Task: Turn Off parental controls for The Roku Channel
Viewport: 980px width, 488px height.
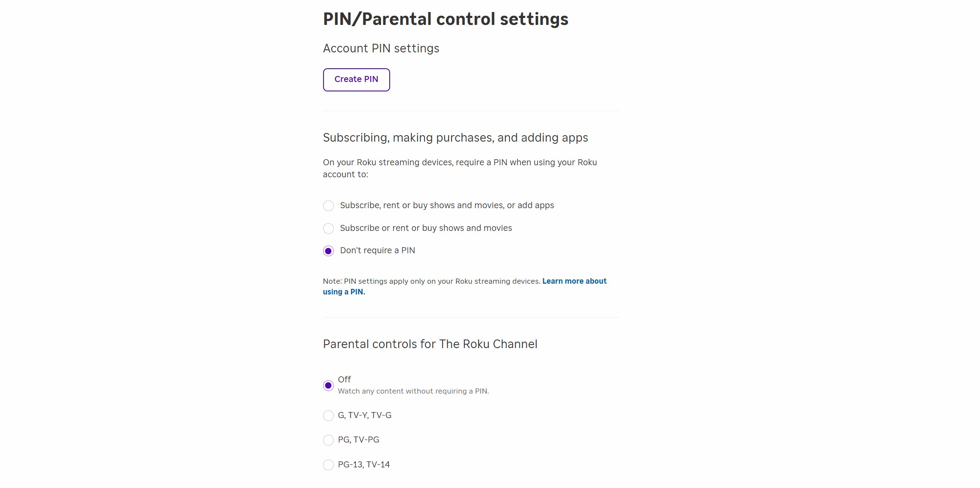Action: [x=328, y=385]
